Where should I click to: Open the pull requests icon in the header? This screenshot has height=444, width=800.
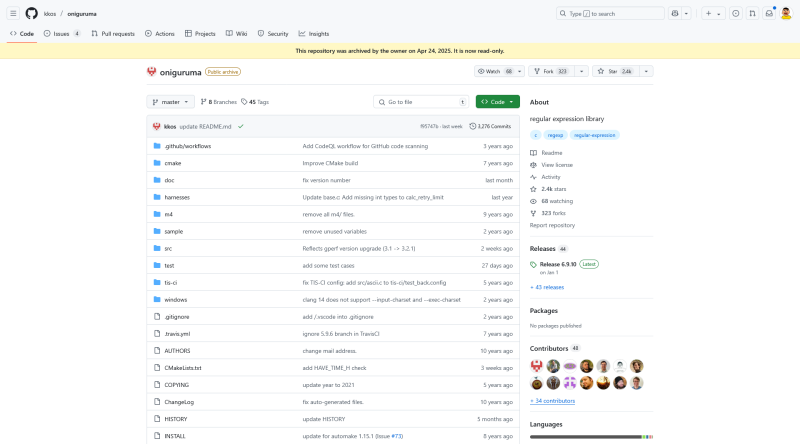pyautogui.click(x=752, y=14)
